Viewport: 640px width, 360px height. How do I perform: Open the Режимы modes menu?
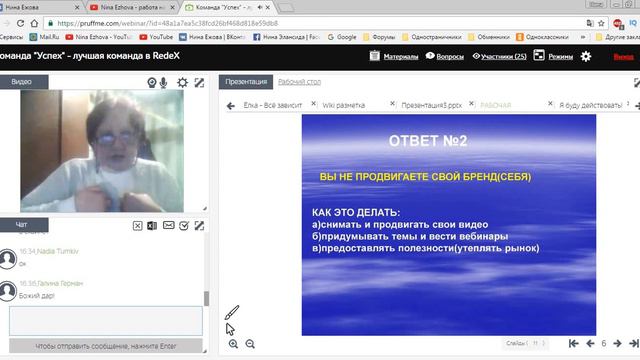tap(560, 57)
